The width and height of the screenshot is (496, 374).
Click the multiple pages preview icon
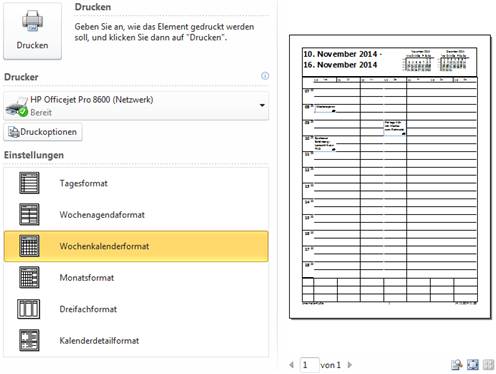(488, 365)
